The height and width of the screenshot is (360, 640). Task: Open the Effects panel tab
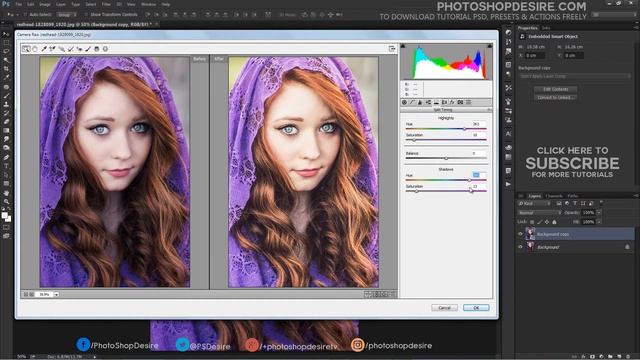pyautogui.click(x=452, y=102)
